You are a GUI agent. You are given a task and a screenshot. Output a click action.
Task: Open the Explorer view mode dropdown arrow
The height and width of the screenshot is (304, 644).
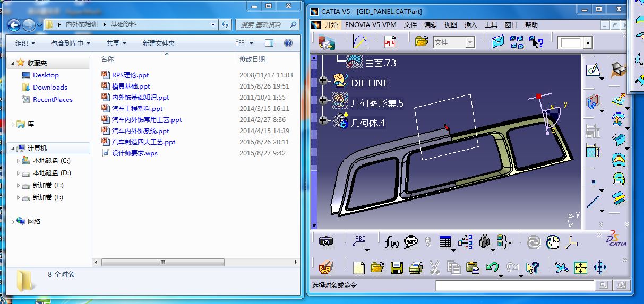coord(251,43)
